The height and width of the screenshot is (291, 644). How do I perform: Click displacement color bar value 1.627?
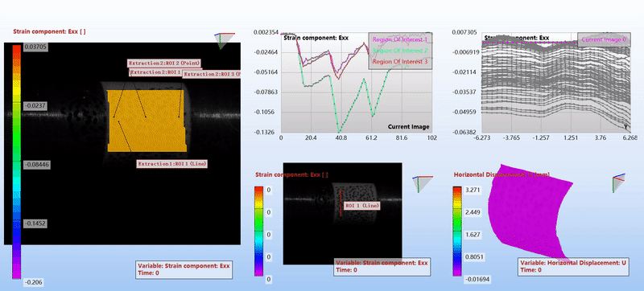(x=473, y=235)
